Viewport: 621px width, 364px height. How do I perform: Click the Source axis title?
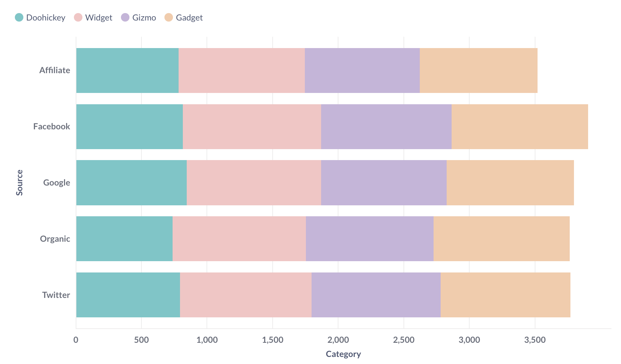coord(19,183)
